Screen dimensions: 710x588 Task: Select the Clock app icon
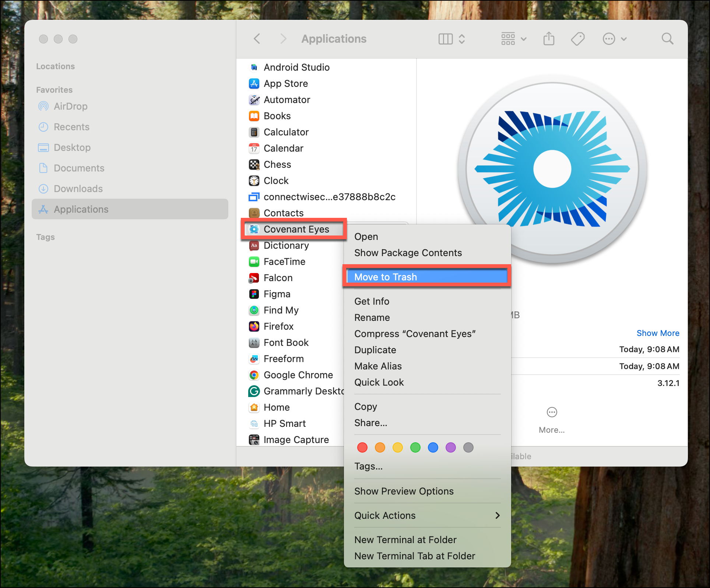tap(254, 181)
